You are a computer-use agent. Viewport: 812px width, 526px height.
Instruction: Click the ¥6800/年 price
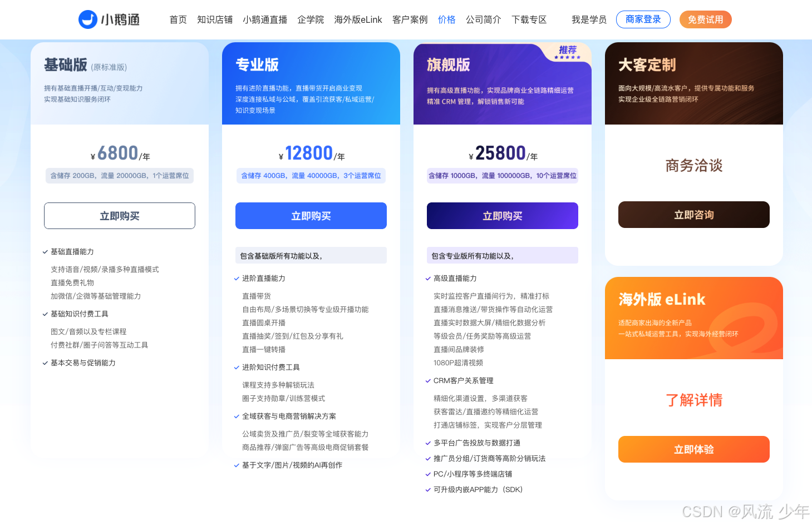point(120,153)
